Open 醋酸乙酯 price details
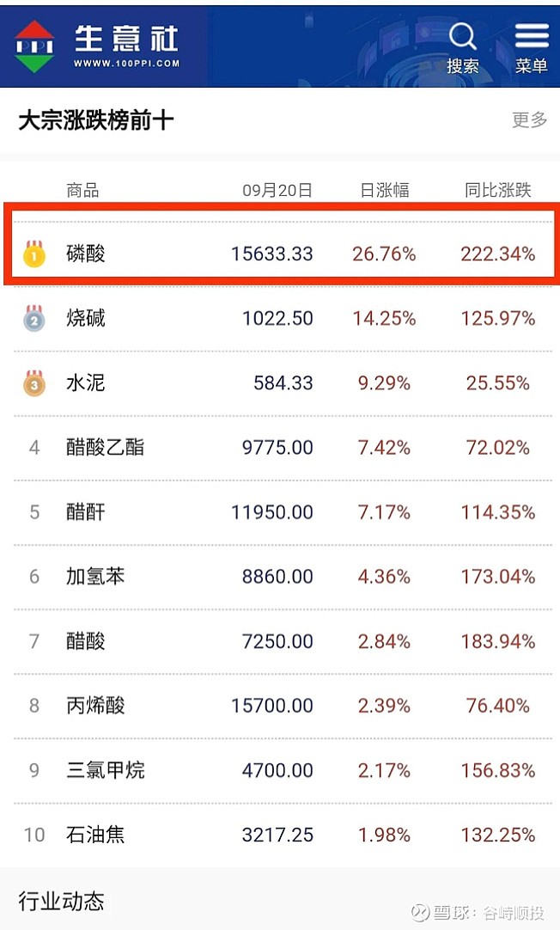This screenshot has width=560, height=930. click(x=106, y=447)
